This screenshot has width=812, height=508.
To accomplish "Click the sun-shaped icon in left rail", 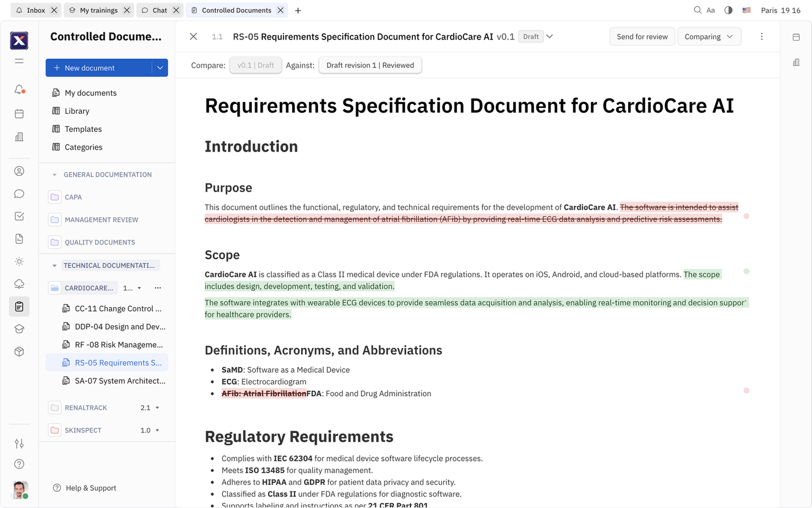I will point(19,261).
